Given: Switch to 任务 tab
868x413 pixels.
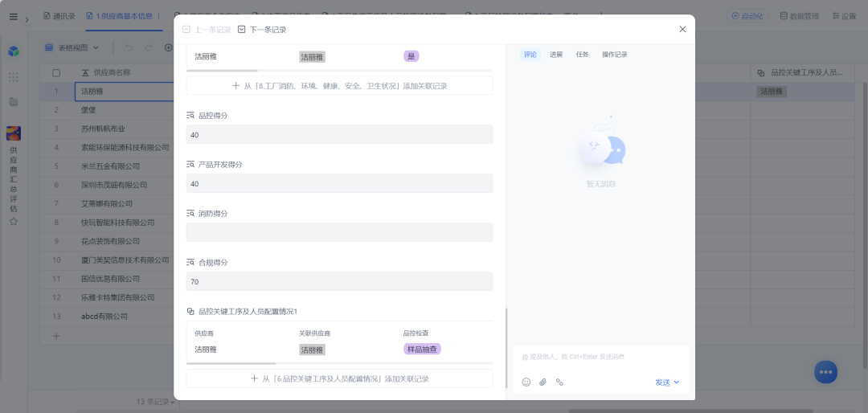Looking at the screenshot, I should (x=583, y=55).
